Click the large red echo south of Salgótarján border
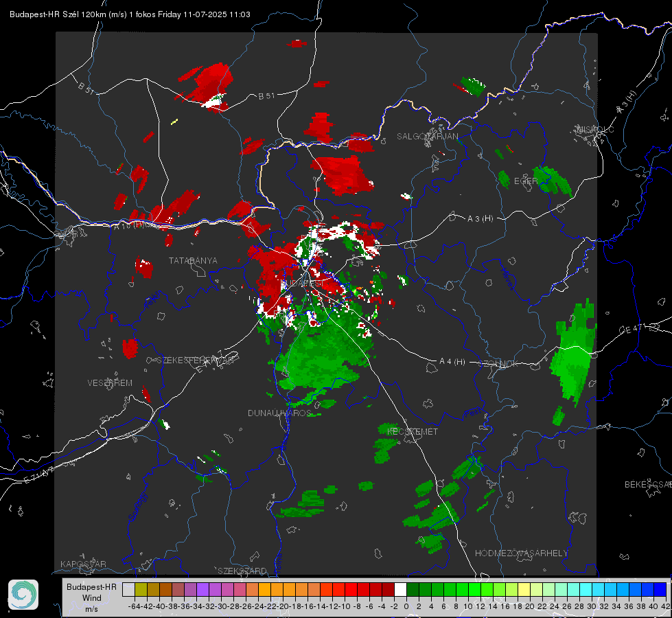Image resolution: width=672 pixels, height=618 pixels. click(x=344, y=175)
